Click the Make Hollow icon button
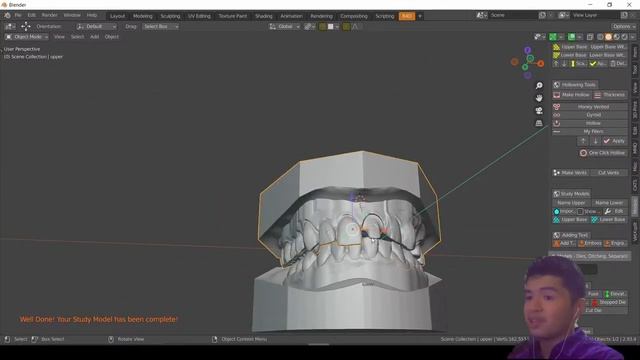640x360 pixels. [571, 95]
